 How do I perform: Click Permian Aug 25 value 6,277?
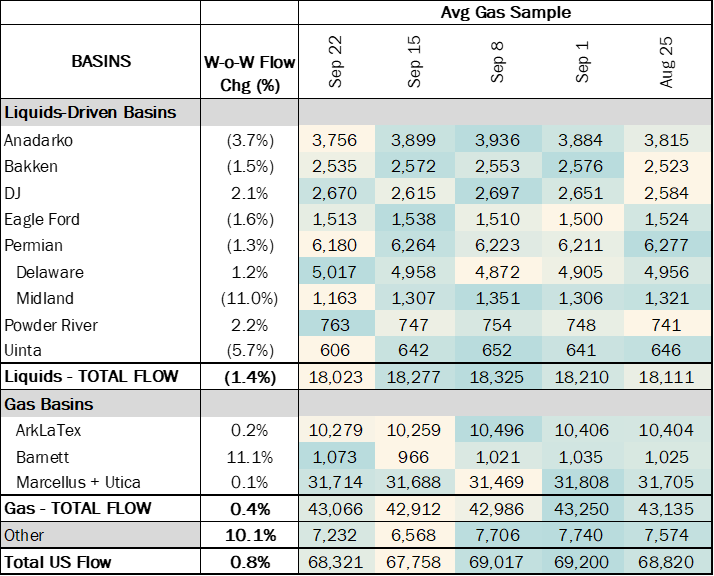click(666, 245)
